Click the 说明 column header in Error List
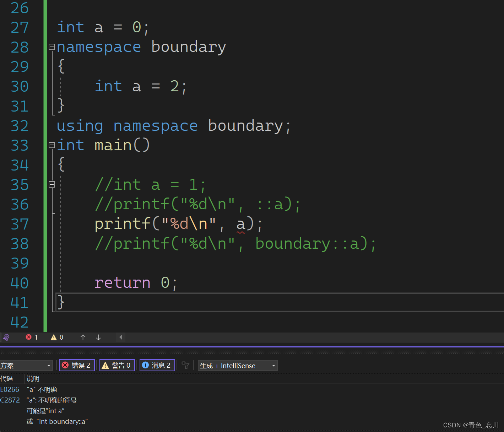 click(x=32, y=378)
